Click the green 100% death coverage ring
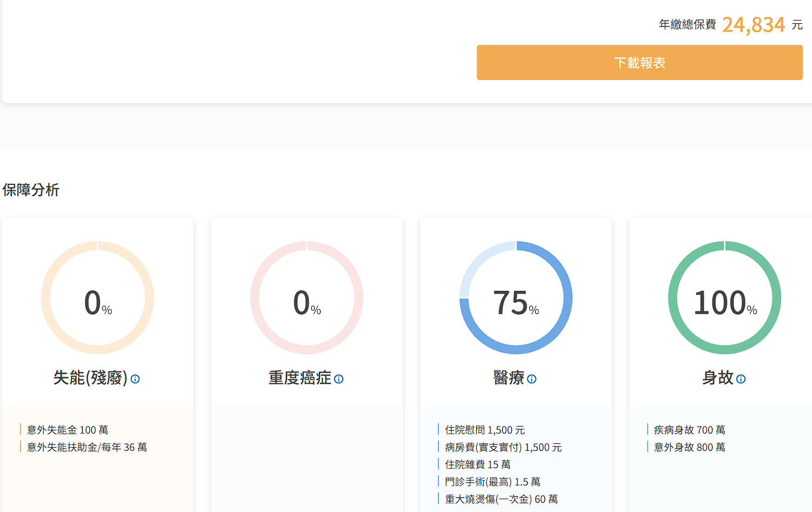 point(724,298)
